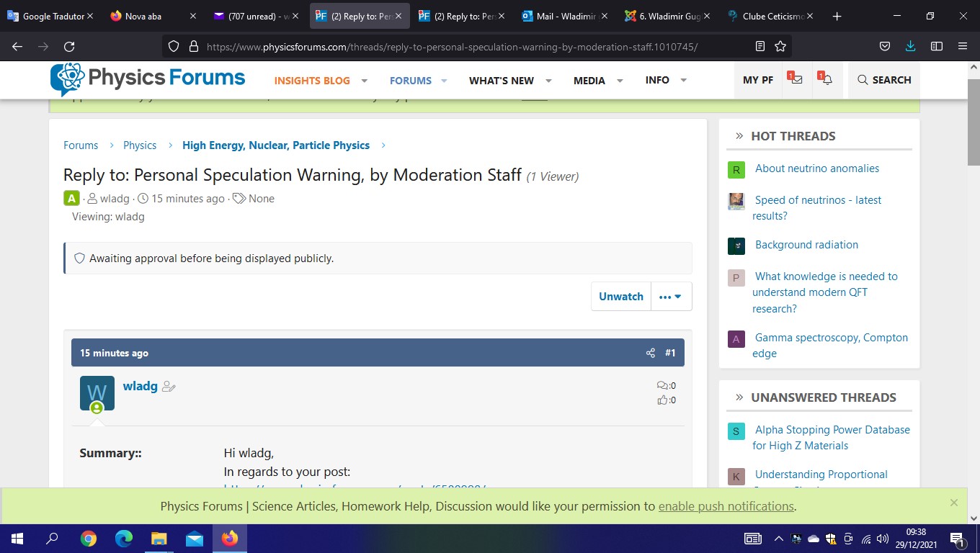Switch to the Google Tradutor tab
The height and width of the screenshot is (553, 980).
(x=50, y=16)
